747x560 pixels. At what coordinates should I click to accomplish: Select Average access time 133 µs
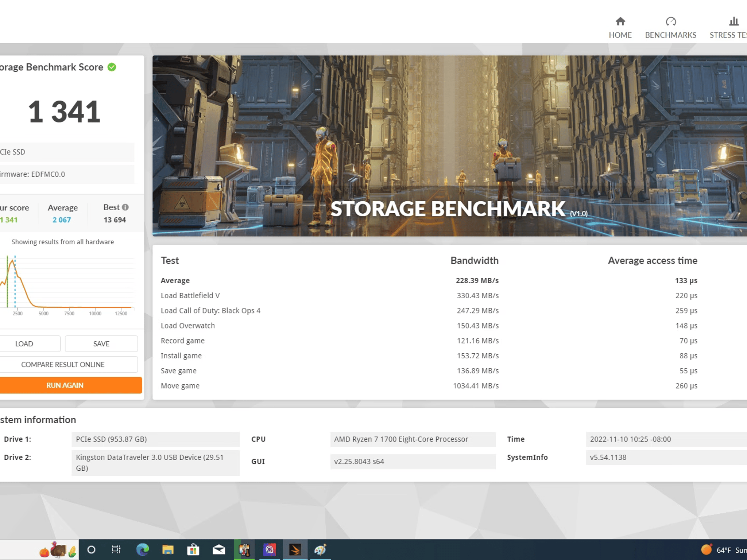pyautogui.click(x=686, y=280)
